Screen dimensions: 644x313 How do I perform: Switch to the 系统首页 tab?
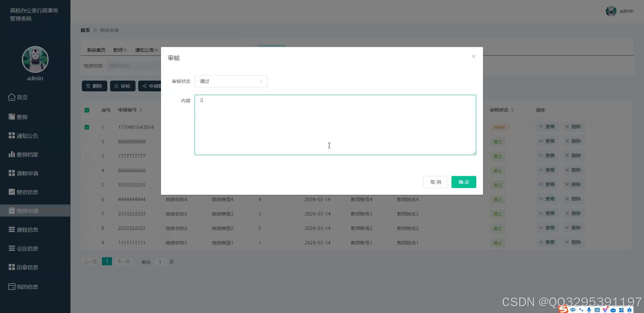tap(96, 50)
